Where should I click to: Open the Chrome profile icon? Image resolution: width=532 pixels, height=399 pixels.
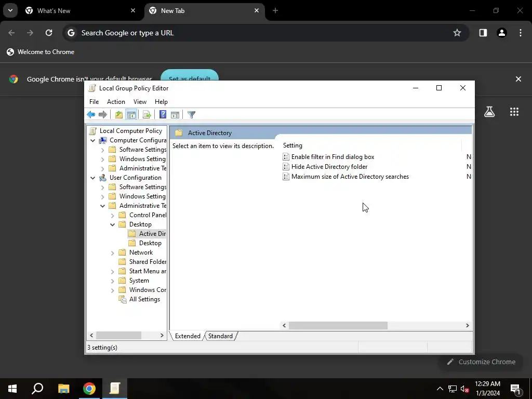(x=502, y=33)
